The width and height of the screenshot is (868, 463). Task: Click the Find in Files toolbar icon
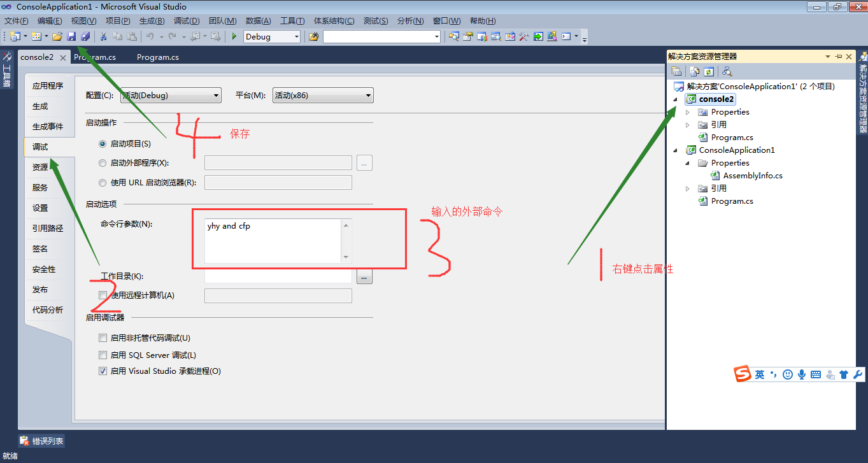(314, 37)
